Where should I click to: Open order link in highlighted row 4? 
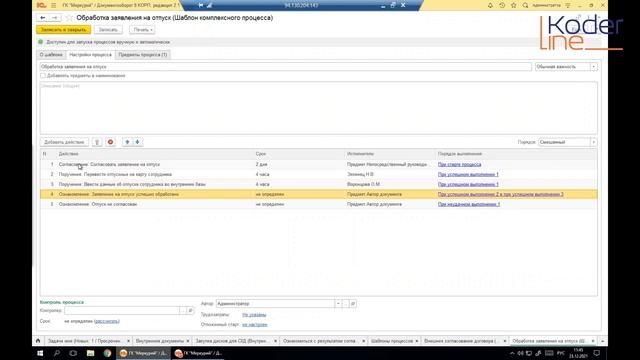pyautogui.click(x=500, y=194)
